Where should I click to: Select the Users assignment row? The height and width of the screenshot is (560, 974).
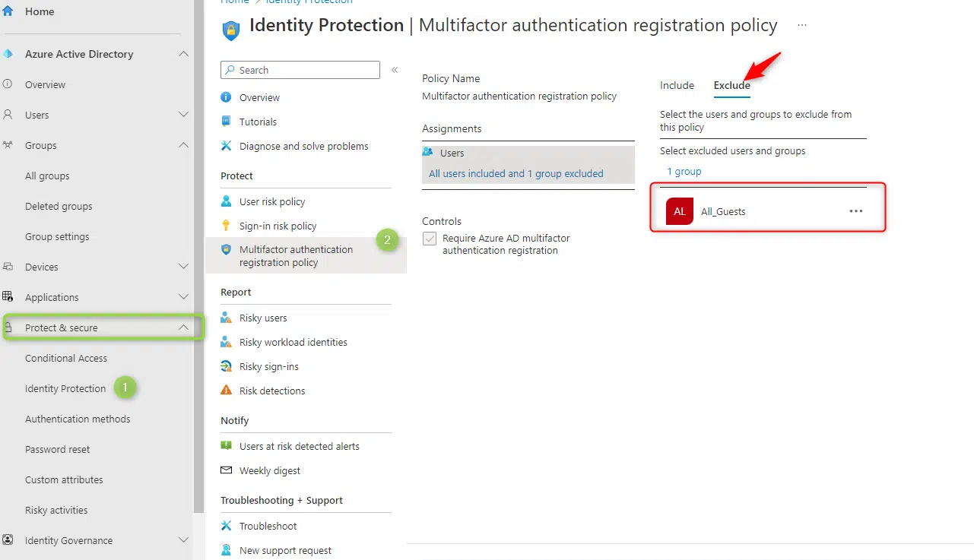click(528, 164)
